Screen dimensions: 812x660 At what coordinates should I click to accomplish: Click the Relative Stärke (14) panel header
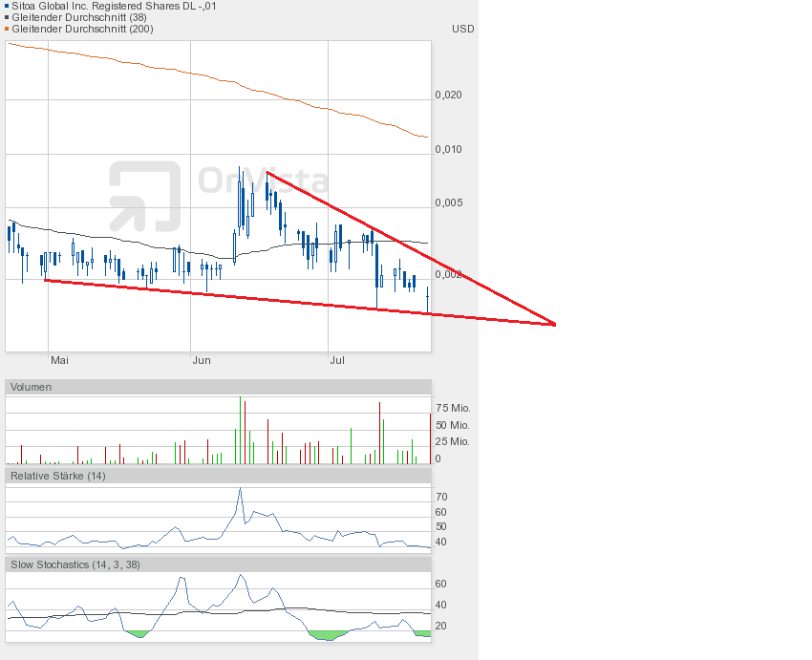(x=218, y=476)
